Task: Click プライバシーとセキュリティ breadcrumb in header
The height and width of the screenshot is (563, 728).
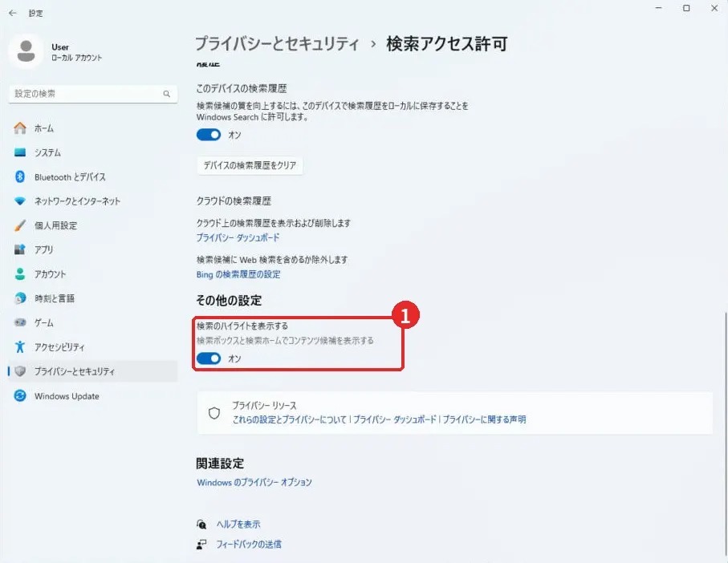Action: pyautogui.click(x=277, y=43)
